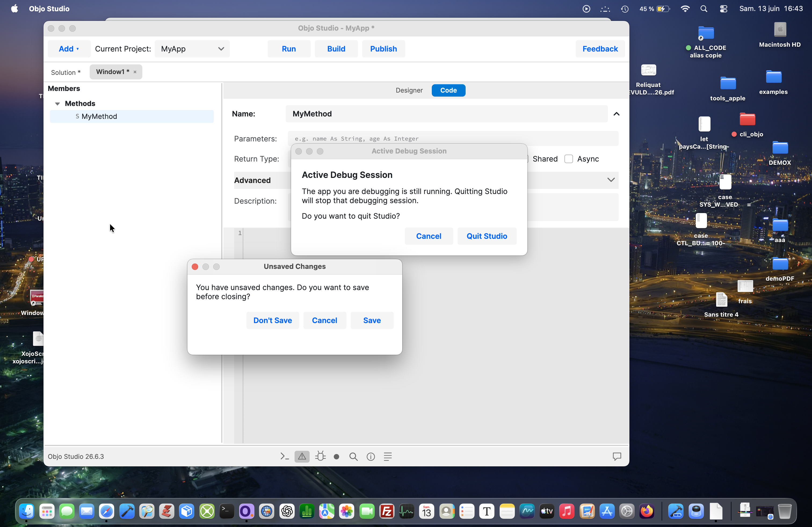Open Spotlight search in menu bar
Image resolution: width=812 pixels, height=527 pixels.
[704, 9]
